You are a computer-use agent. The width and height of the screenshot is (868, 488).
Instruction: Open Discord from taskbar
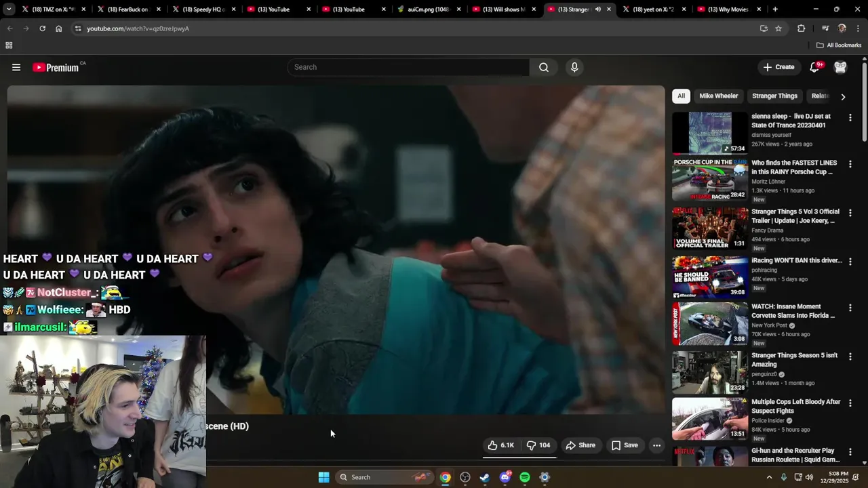point(505,477)
